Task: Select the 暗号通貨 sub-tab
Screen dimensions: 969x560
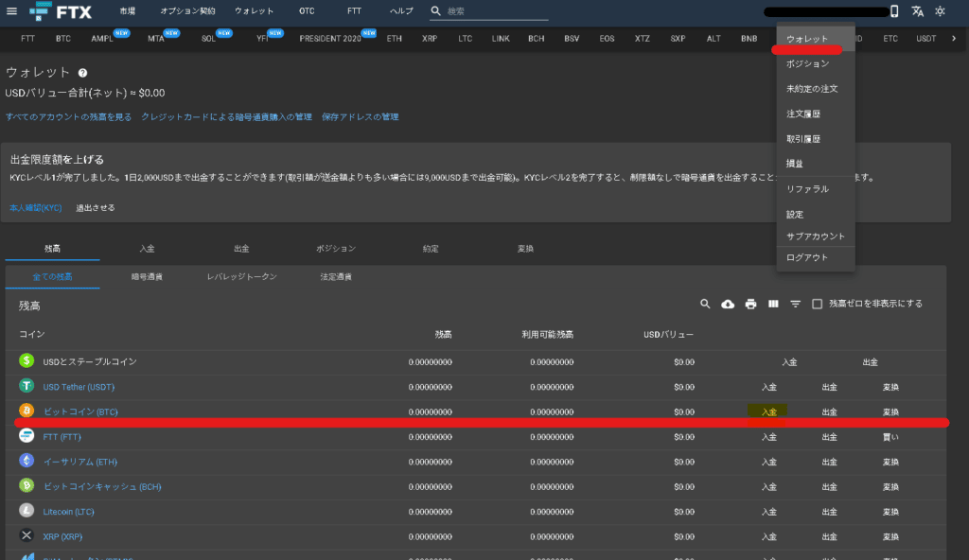Action: (x=147, y=277)
